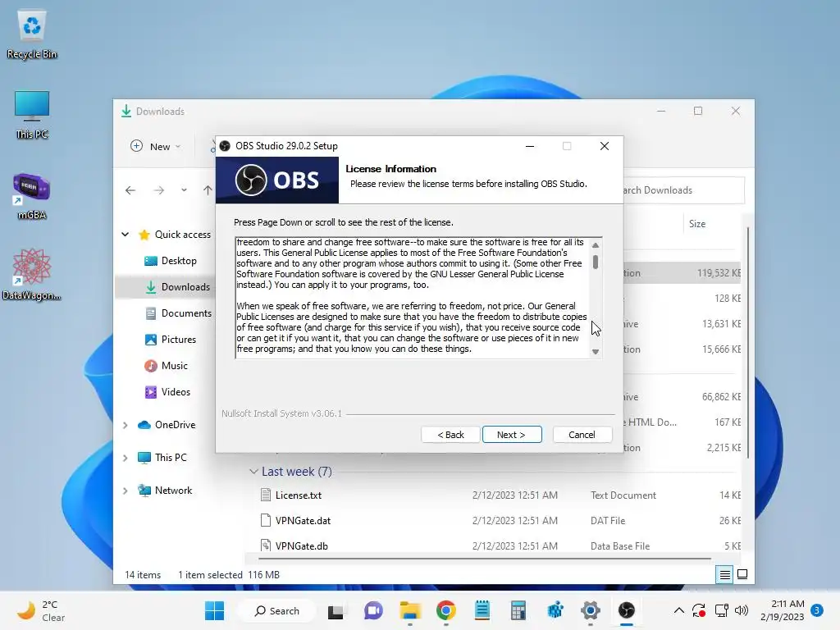The height and width of the screenshot is (630, 840).
Task: Open the New menu in Downloads window
Action: (x=155, y=146)
